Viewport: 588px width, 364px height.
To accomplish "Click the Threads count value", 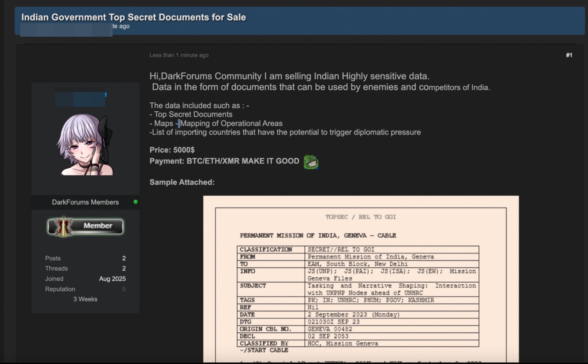I will (124, 269).
